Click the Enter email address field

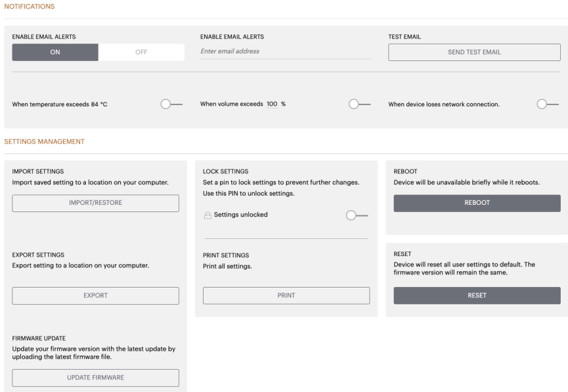click(286, 51)
